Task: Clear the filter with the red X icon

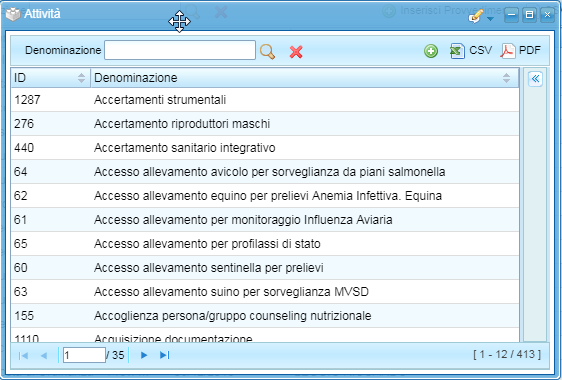Action: tap(296, 52)
